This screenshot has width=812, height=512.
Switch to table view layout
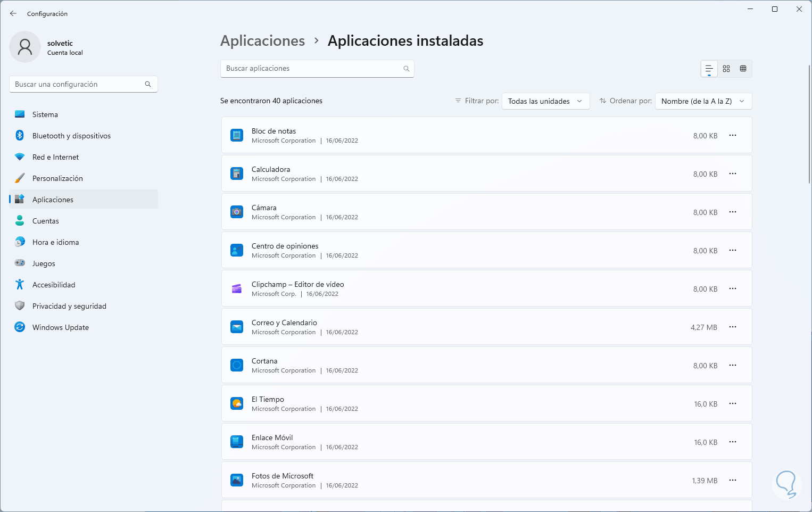(x=743, y=69)
